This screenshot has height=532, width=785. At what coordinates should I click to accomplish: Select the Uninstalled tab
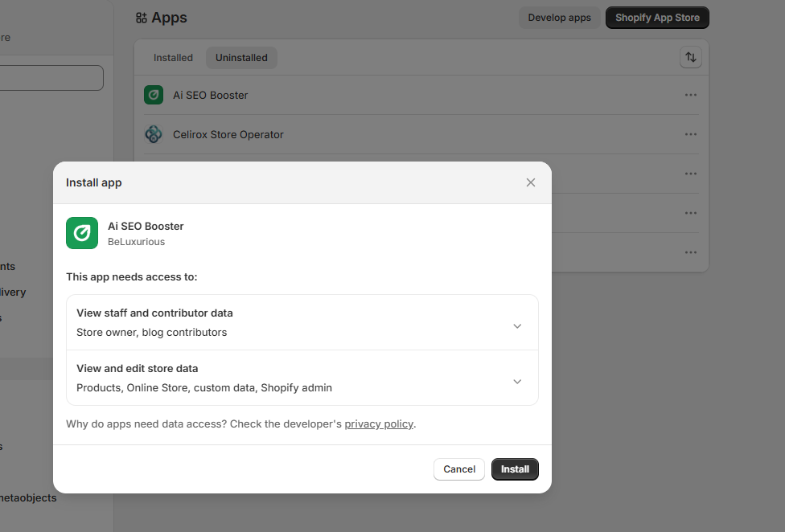point(241,58)
